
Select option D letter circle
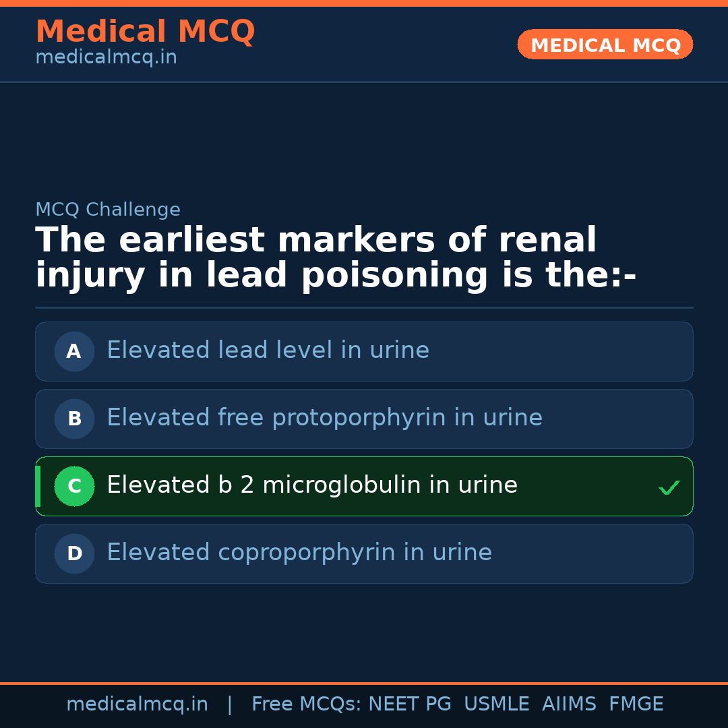click(74, 553)
